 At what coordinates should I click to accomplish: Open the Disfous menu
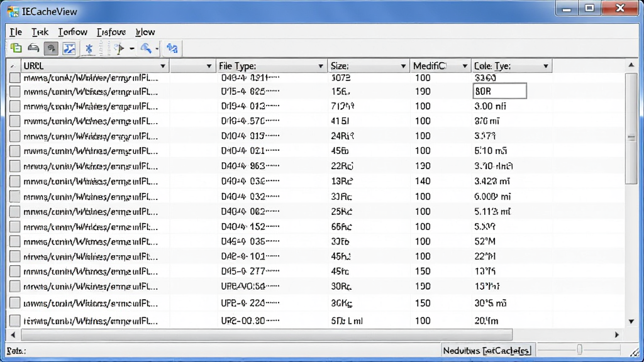[x=111, y=32]
